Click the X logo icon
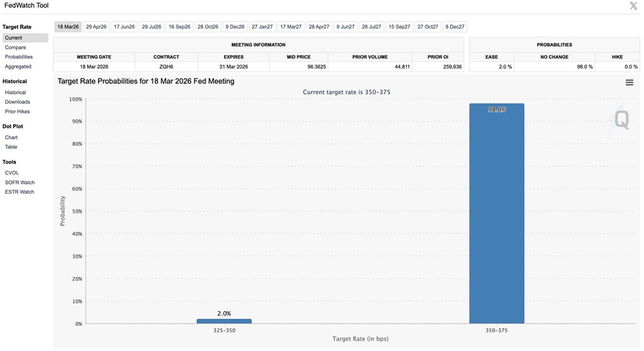 click(x=633, y=6)
